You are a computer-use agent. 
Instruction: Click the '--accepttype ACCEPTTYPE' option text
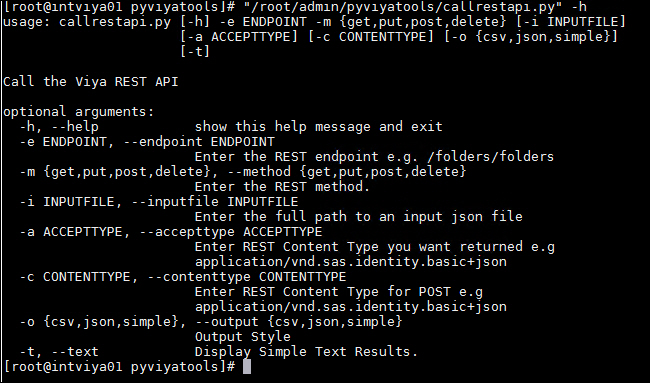coord(231,232)
